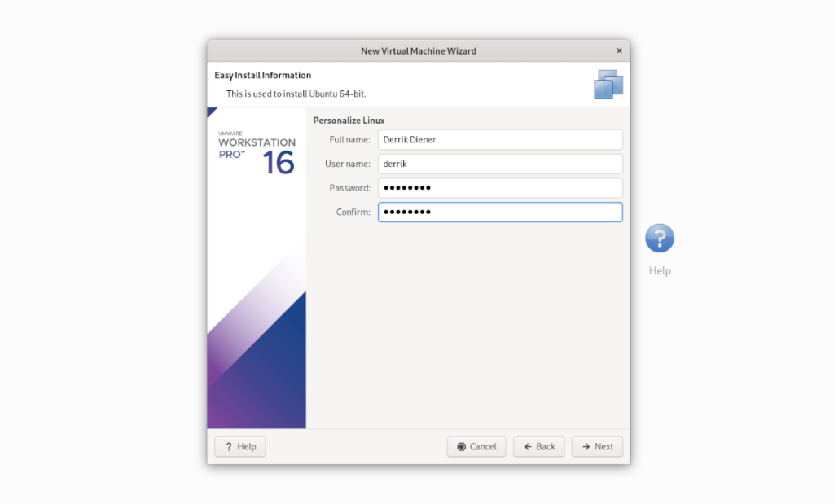The image size is (834, 504).
Task: Click the circle icon on the Cancel button
Action: [462, 446]
